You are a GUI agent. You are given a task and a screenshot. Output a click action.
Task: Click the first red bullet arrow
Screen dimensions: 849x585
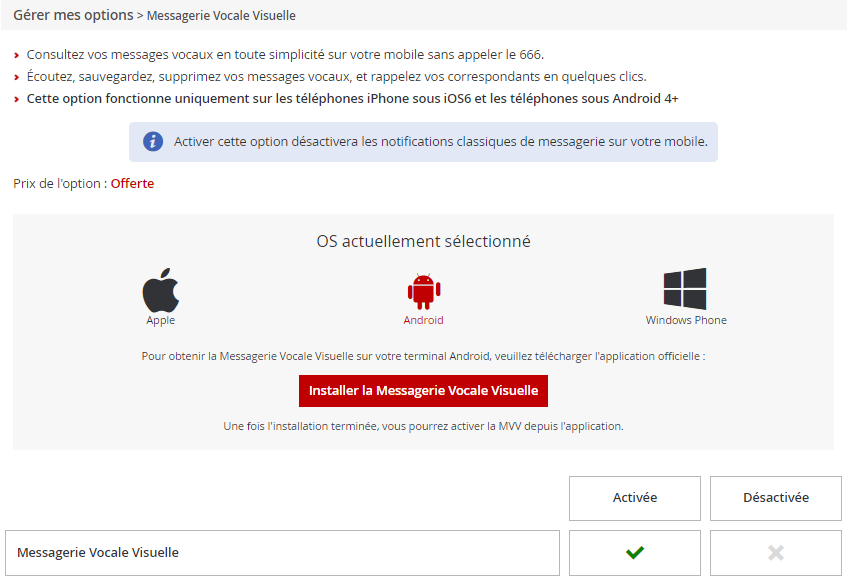(17, 55)
